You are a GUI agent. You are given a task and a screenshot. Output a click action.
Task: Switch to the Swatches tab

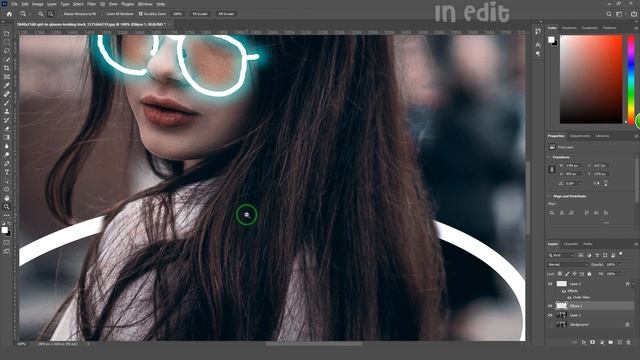coord(569,28)
